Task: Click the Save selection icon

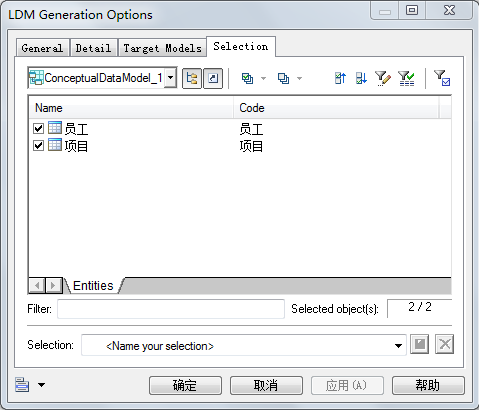Action: coord(420,344)
